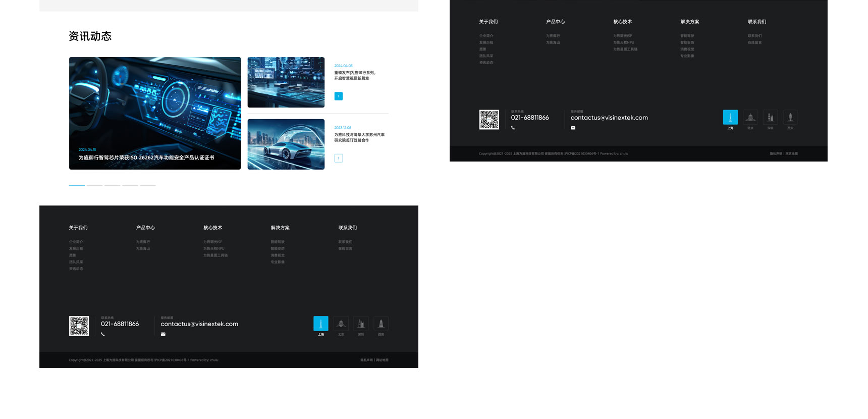Image resolution: width=868 pixels, height=419 pixels.
Task: Click 核心技术 heading in the news page footer
Action: point(213,228)
